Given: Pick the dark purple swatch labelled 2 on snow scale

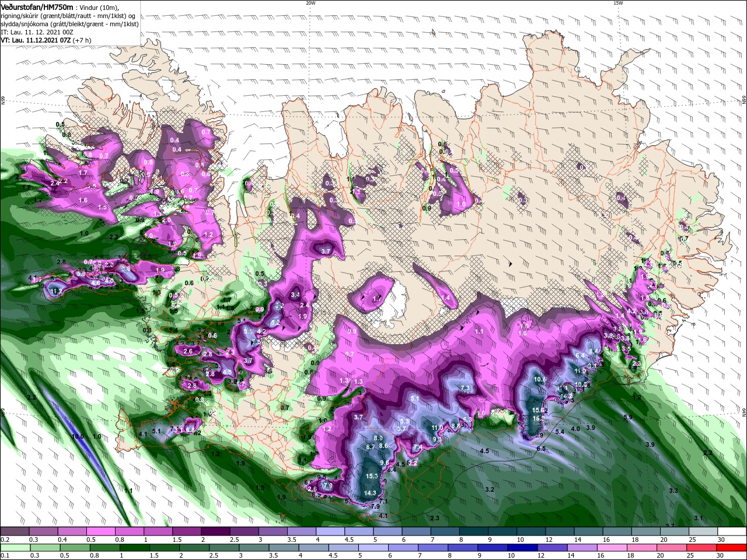Looking at the screenshot, I should pos(215,532).
